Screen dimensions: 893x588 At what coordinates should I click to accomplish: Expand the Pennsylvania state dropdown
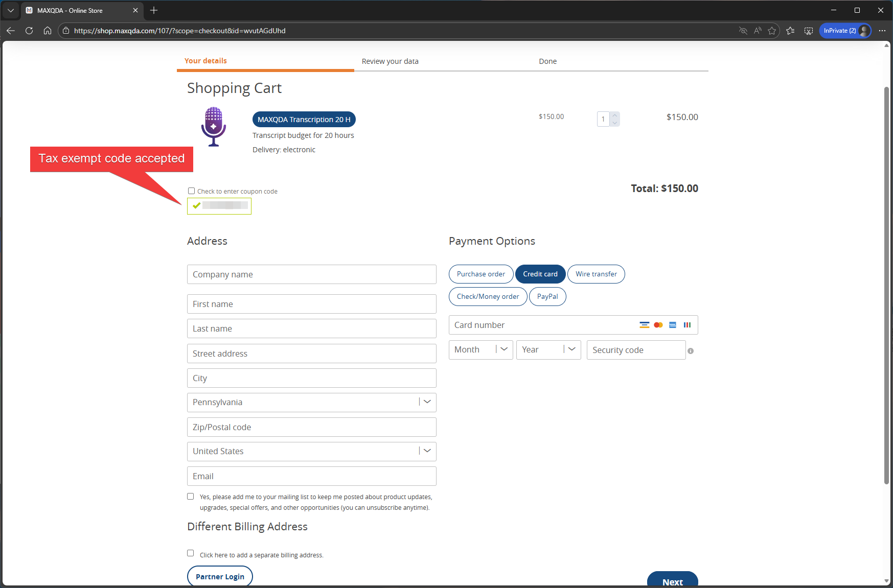point(427,402)
